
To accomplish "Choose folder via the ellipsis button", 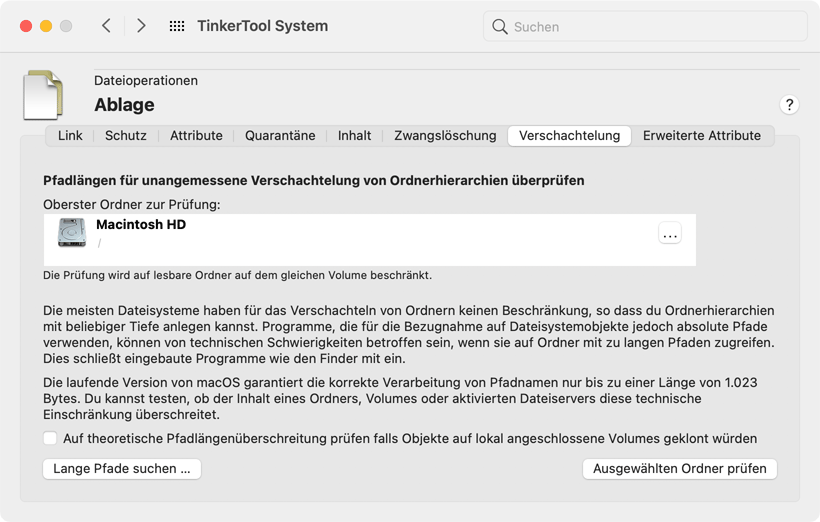I will [x=670, y=233].
